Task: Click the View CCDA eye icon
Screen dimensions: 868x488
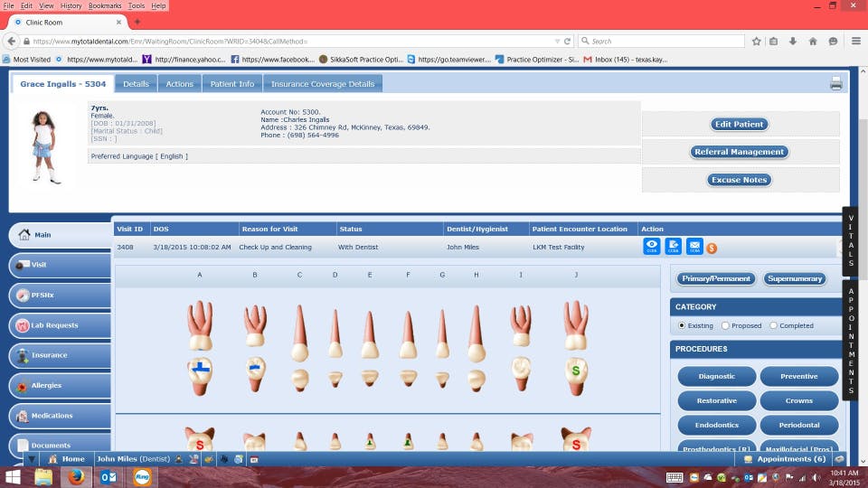Action: click(652, 246)
